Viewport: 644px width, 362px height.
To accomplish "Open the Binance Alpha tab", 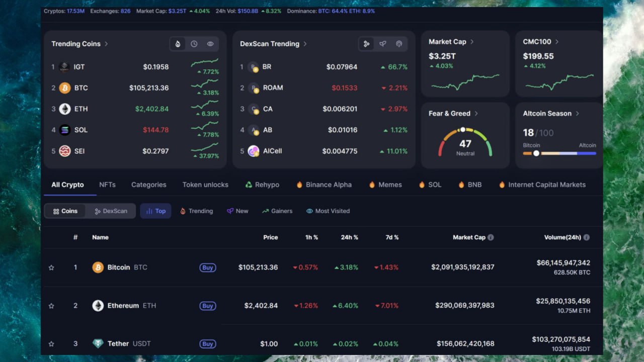I will [324, 185].
